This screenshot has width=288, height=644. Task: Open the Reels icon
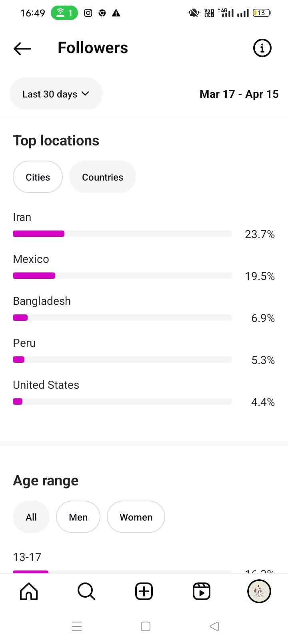[x=202, y=591]
